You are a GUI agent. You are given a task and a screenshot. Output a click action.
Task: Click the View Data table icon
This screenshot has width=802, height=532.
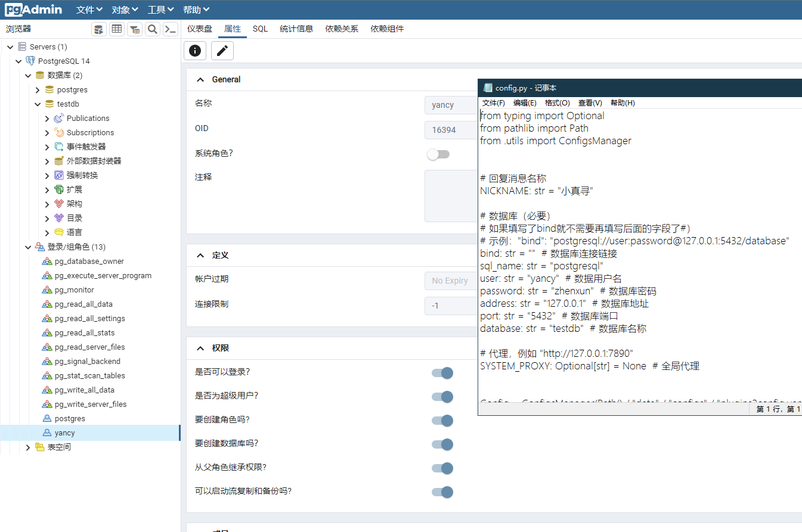[x=117, y=29]
